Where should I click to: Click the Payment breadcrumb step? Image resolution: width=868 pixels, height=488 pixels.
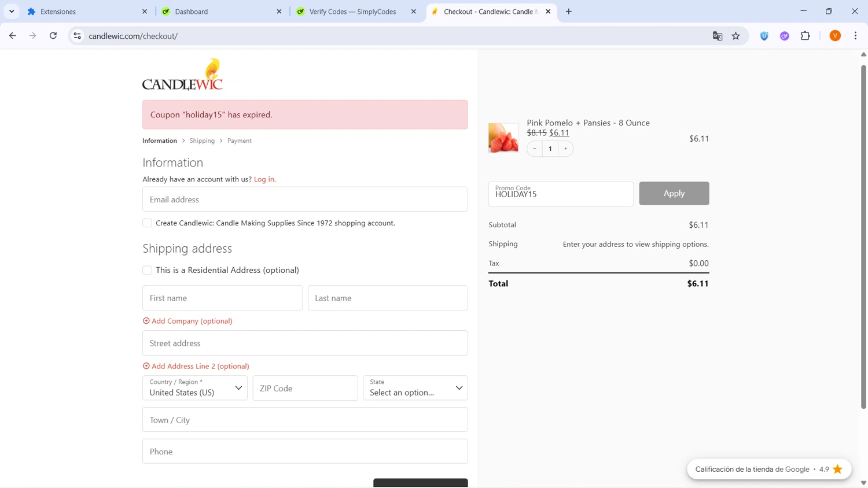pyautogui.click(x=240, y=141)
